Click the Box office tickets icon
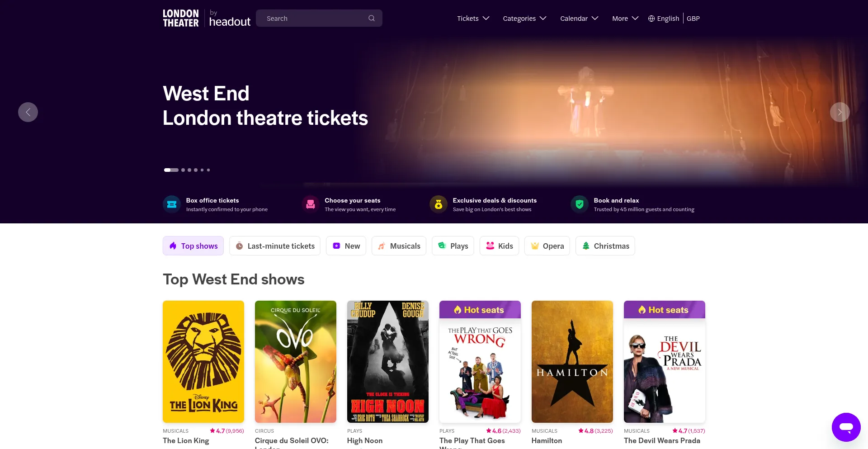This screenshot has height=449, width=868. [x=172, y=204]
